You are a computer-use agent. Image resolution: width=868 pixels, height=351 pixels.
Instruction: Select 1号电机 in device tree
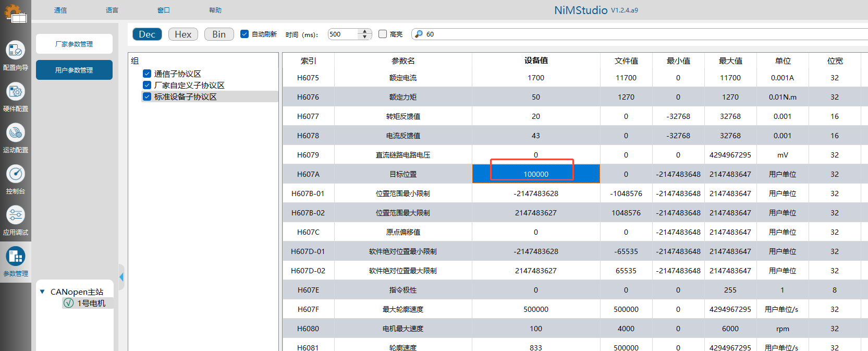click(91, 303)
